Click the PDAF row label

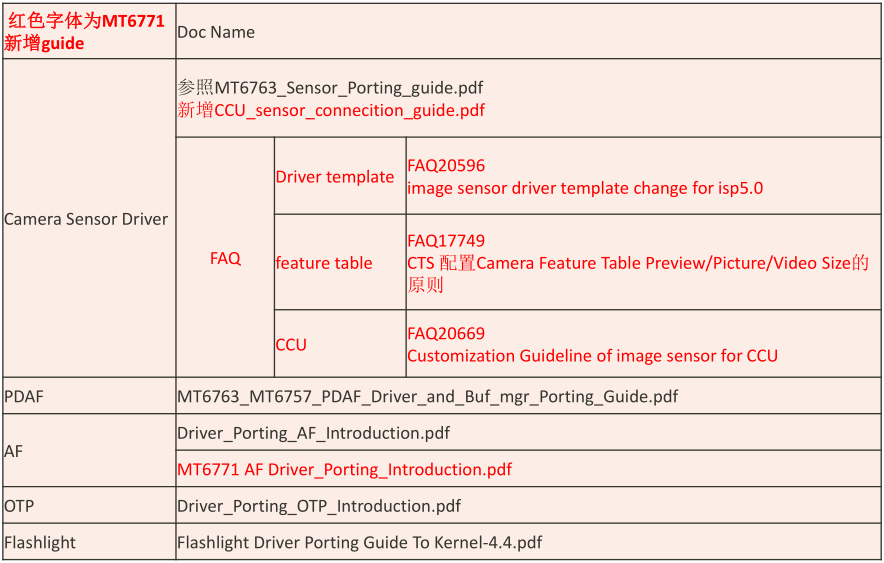click(x=24, y=396)
